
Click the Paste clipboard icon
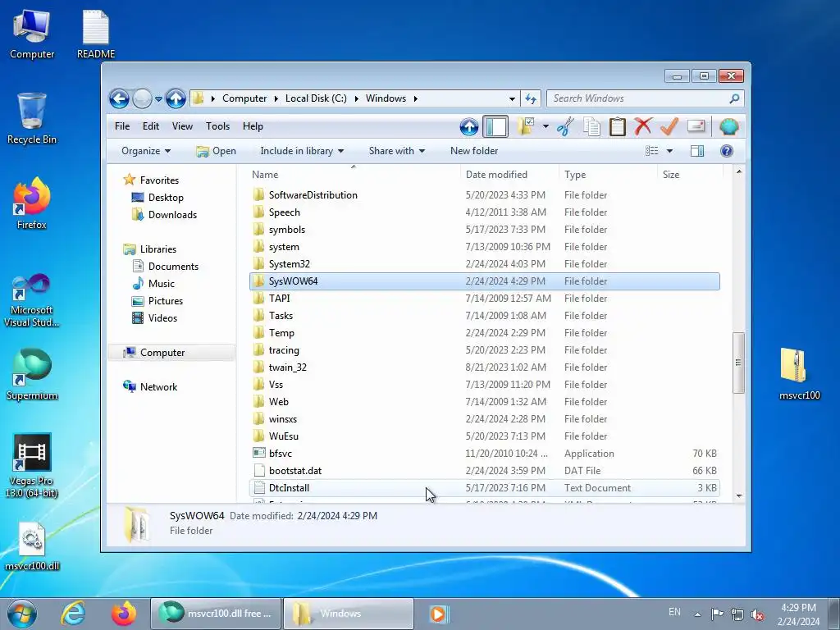click(617, 126)
